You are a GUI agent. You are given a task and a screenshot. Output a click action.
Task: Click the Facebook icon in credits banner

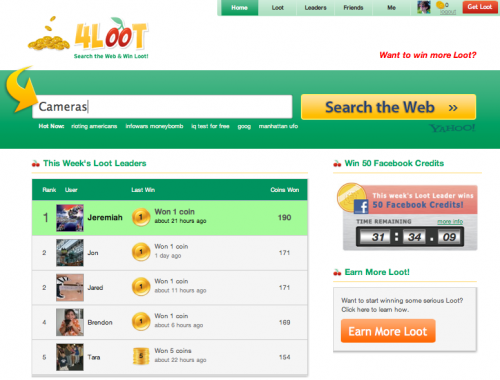361,207
